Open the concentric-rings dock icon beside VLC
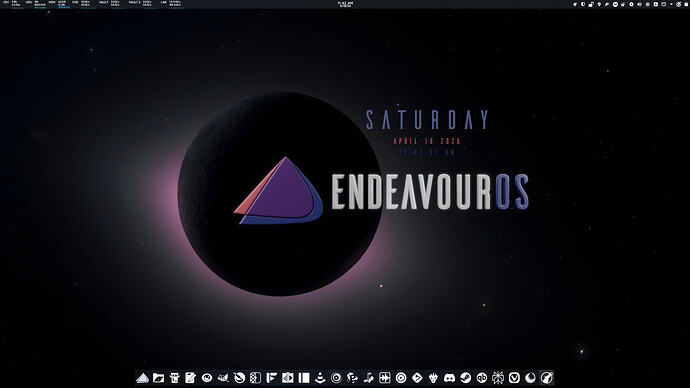690x388 pixels. [336, 377]
